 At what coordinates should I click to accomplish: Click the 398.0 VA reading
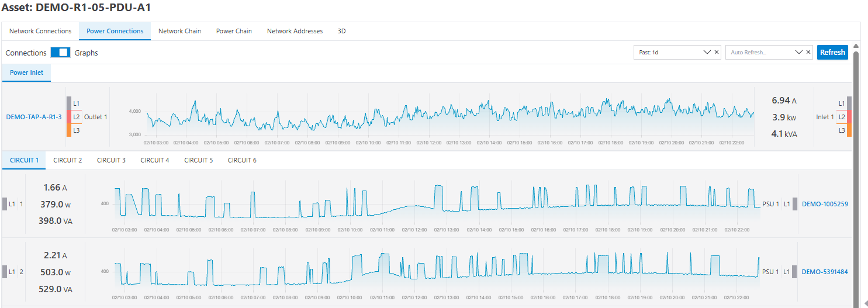pos(56,220)
